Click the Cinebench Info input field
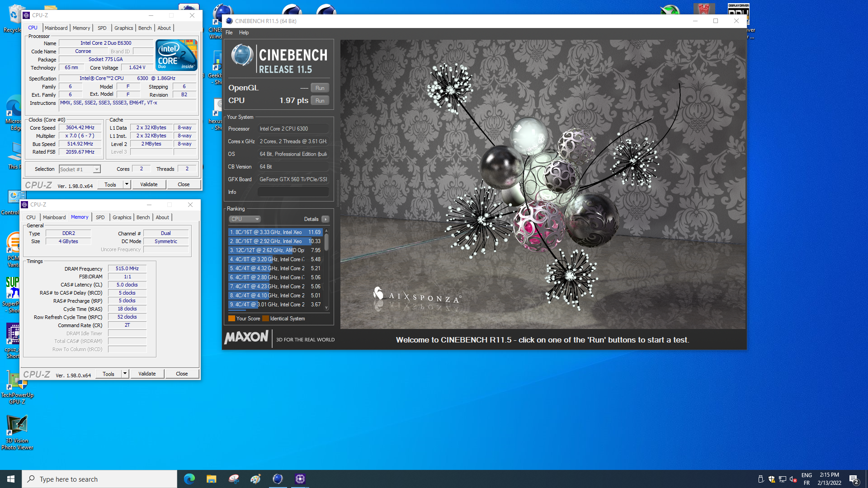 tap(293, 192)
